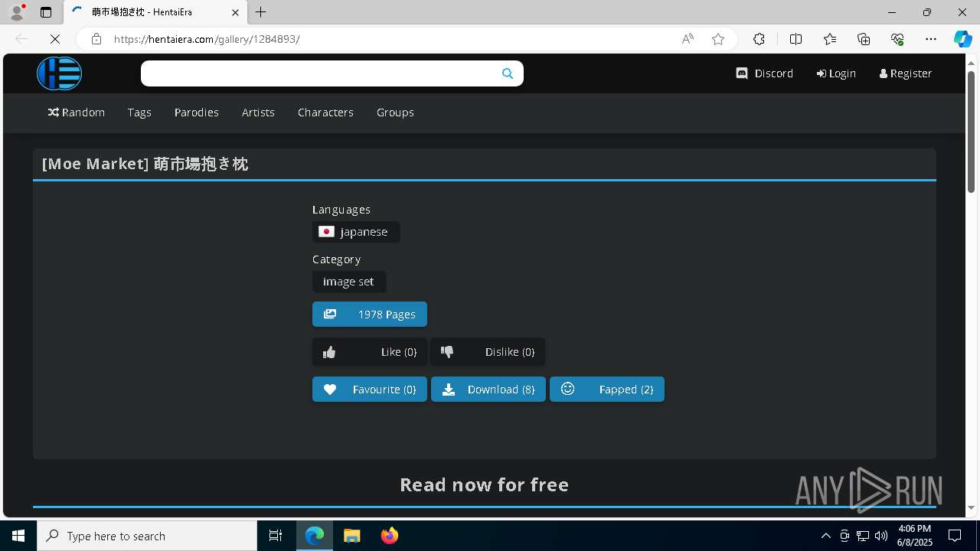The image size is (980, 551).
Task: Click the gallery title text
Action: point(145,164)
